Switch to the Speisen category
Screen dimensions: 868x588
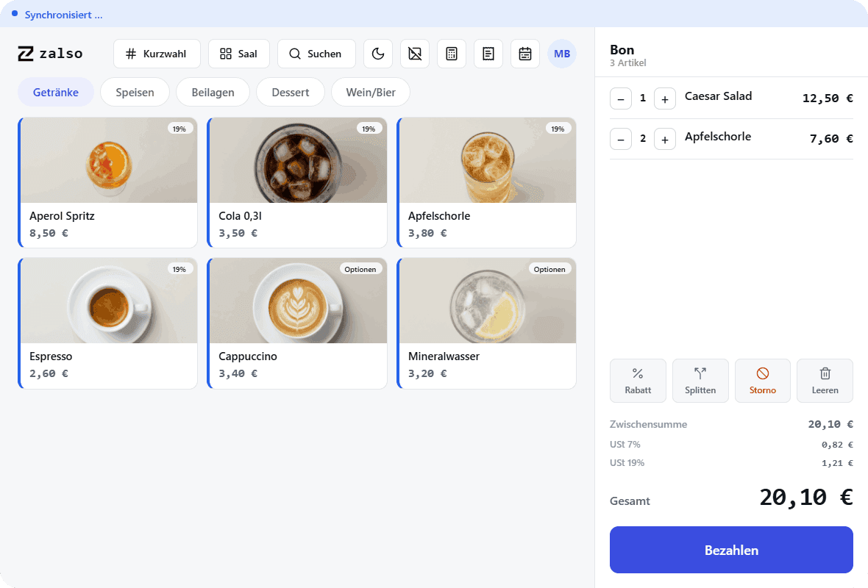pos(135,93)
